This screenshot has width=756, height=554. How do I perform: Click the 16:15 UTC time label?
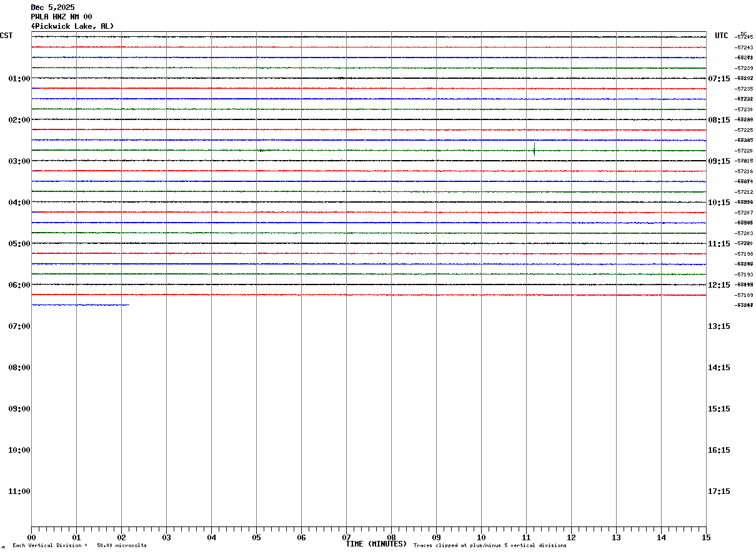click(719, 450)
